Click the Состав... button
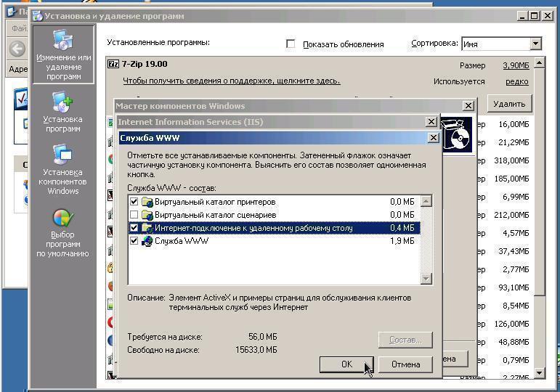Viewport: 560px width, 392px height. [405, 340]
